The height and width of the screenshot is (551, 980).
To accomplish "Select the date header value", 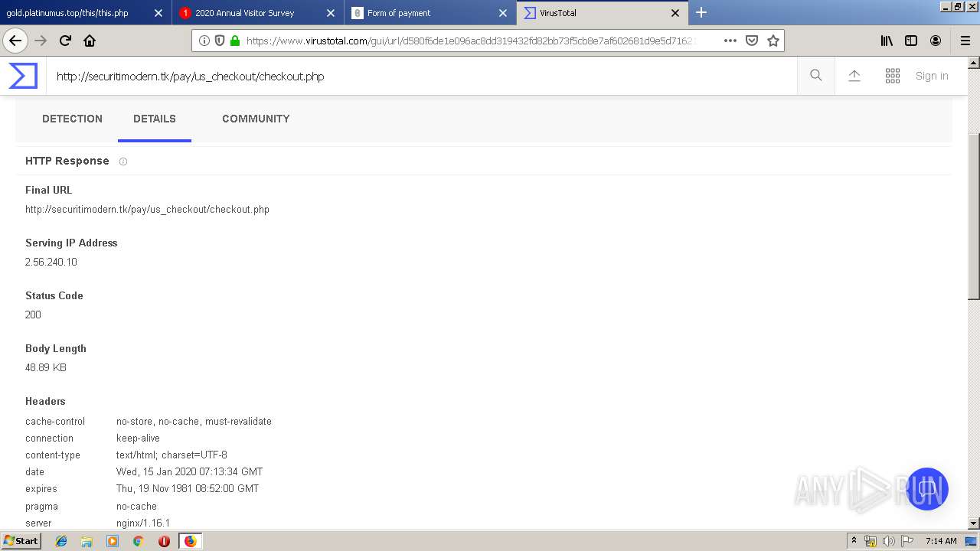I will pyautogui.click(x=189, y=471).
